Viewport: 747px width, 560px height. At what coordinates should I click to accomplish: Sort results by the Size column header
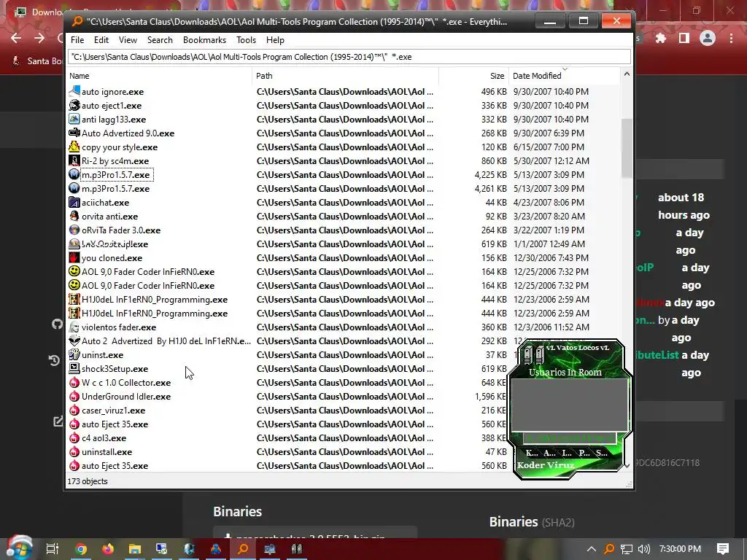473,76
